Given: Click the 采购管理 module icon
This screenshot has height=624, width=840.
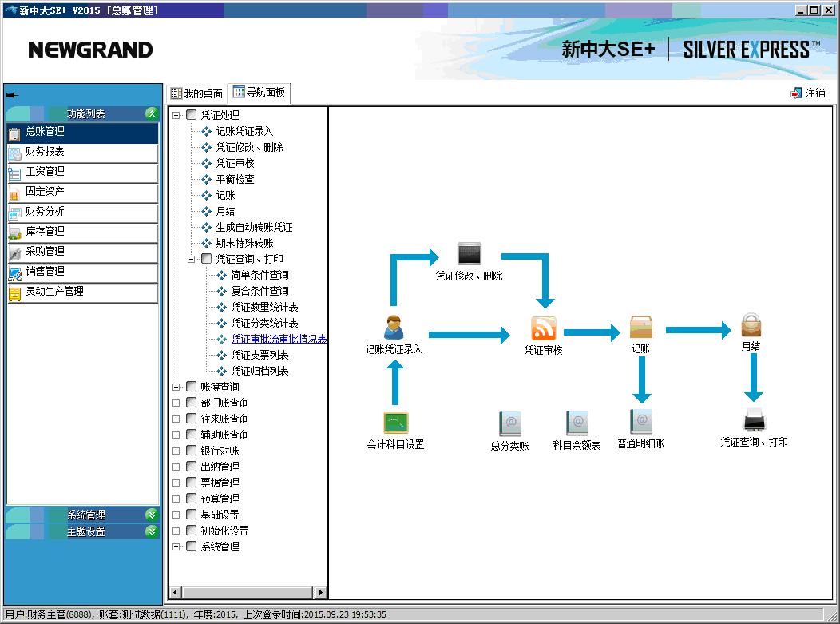Looking at the screenshot, I should point(15,253).
